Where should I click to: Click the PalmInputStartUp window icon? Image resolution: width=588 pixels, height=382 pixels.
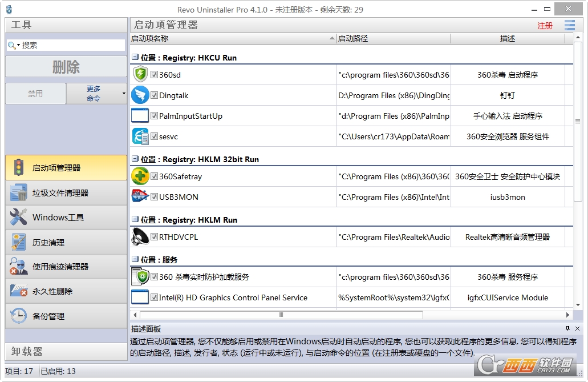click(140, 116)
